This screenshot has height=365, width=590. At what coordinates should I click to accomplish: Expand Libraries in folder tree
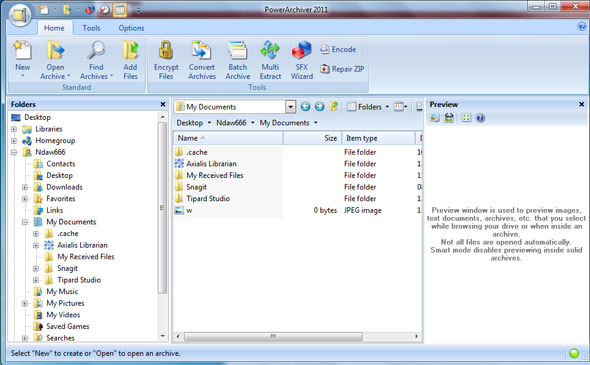14,129
